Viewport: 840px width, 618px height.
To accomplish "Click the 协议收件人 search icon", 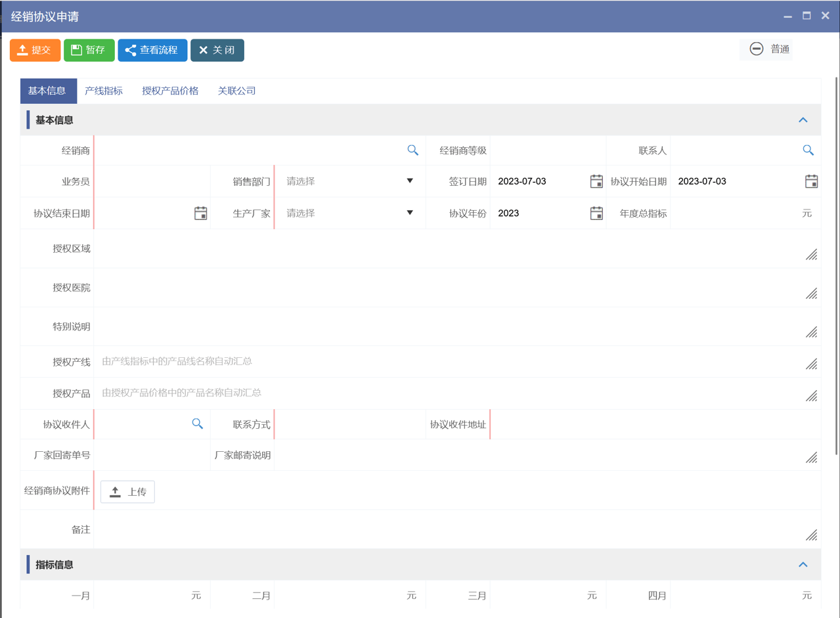I will pos(197,424).
